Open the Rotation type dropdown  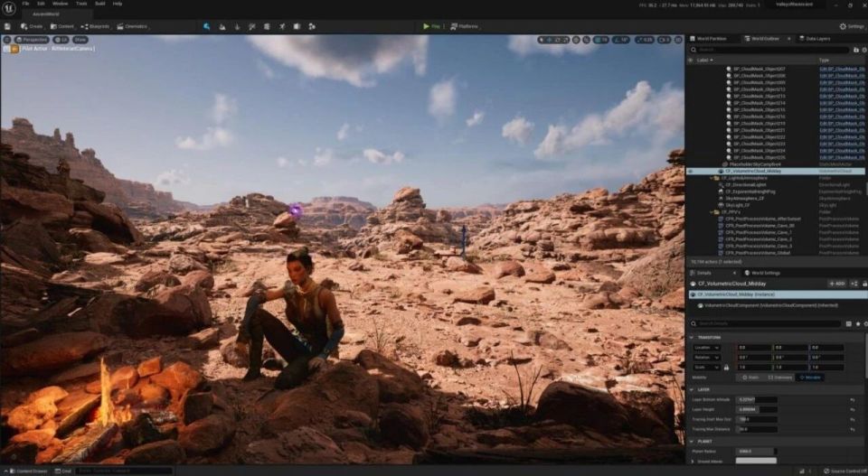pos(706,358)
